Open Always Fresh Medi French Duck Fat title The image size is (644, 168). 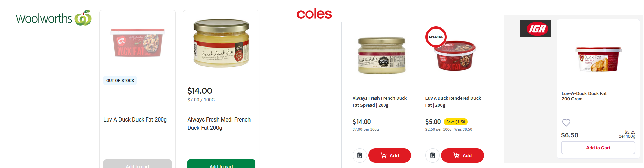pyautogui.click(x=219, y=124)
